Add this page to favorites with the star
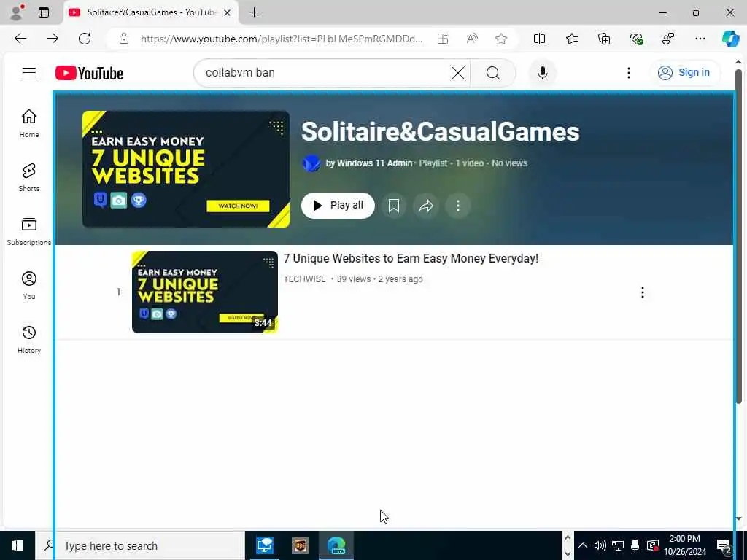This screenshot has height=560, width=747. point(501,39)
